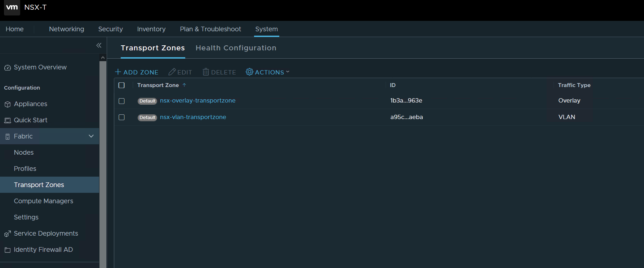Click the ID value a95c...aeba
Viewport: 644px width, 268px height.
click(x=407, y=117)
